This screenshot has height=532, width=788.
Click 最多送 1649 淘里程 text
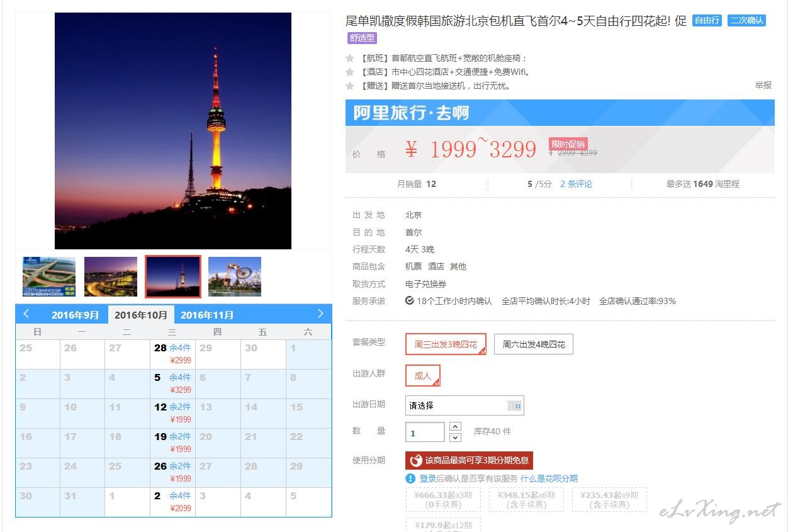click(703, 184)
